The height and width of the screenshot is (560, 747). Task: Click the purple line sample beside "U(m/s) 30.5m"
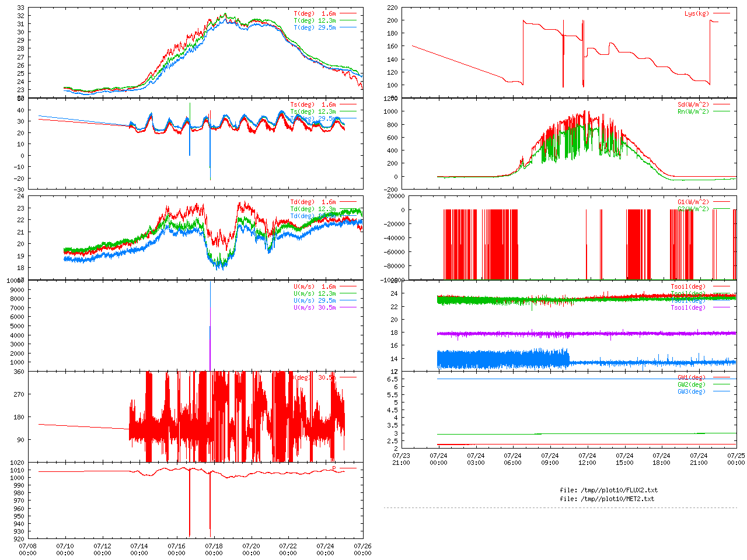(x=348, y=308)
